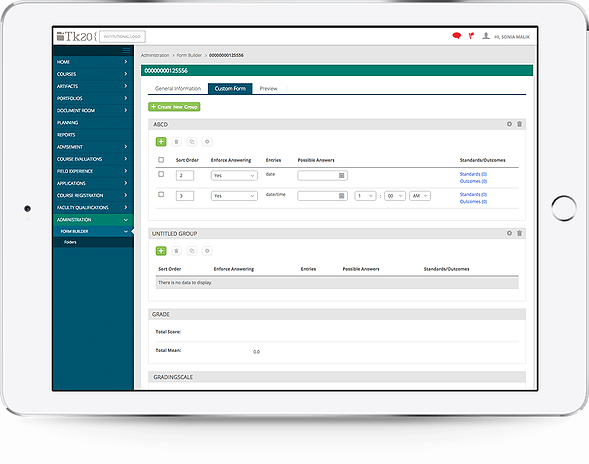Open the user profile icon beside Sonia Malik

[486, 36]
